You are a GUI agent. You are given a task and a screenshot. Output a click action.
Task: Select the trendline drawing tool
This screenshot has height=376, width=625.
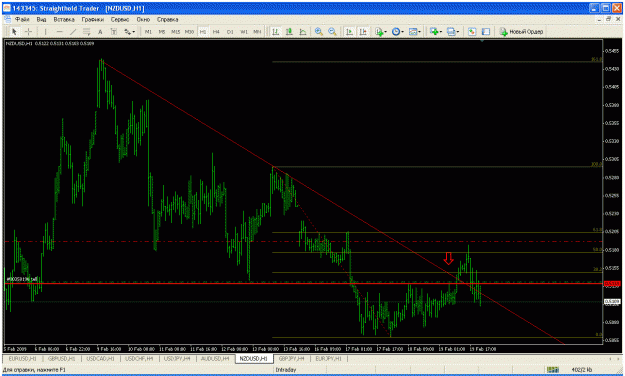73,31
